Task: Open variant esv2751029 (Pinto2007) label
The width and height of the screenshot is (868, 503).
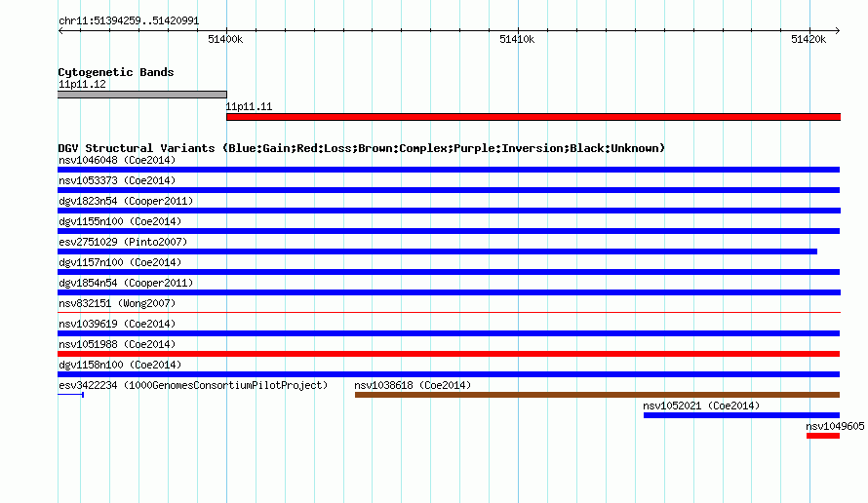Action: coord(123,242)
